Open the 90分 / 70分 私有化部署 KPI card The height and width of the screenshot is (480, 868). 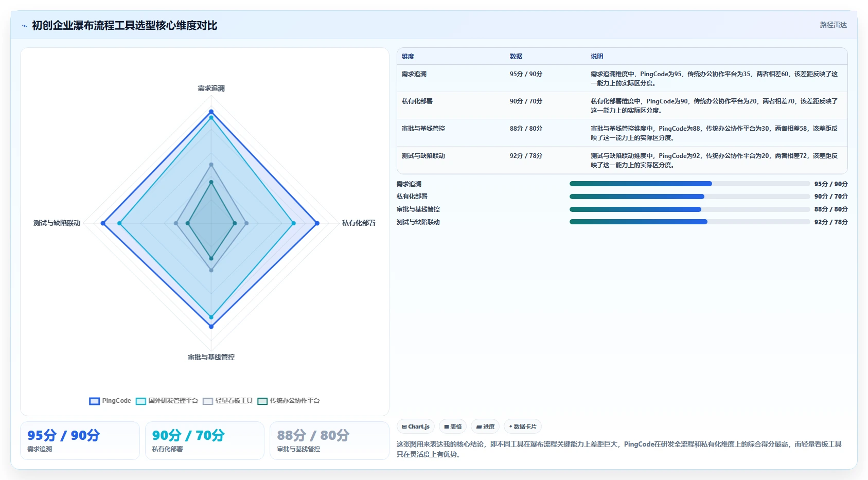click(x=205, y=440)
